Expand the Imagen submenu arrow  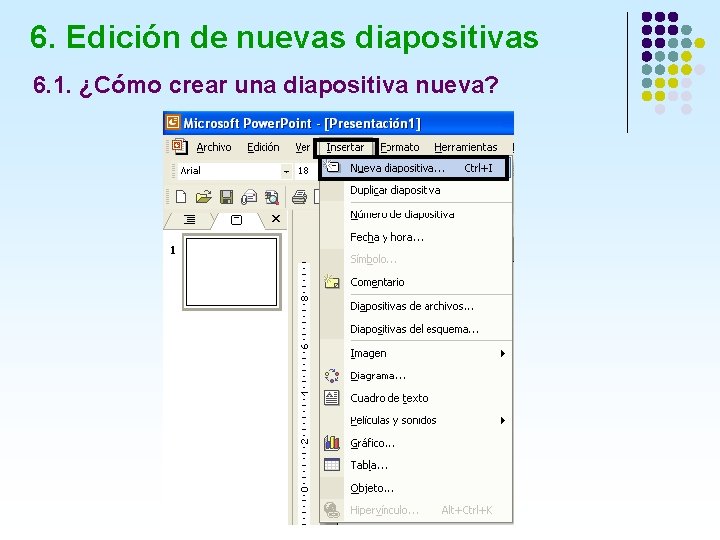(503, 353)
